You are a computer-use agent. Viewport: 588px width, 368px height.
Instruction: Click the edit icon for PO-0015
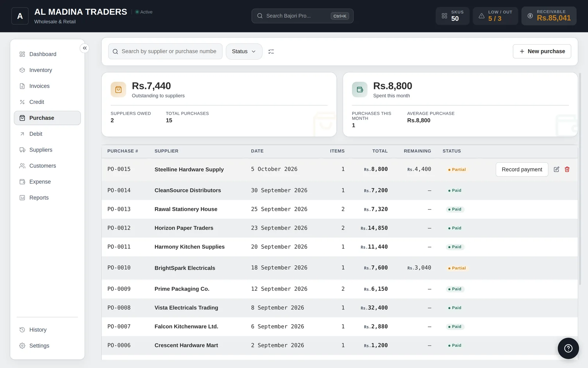[x=556, y=169]
